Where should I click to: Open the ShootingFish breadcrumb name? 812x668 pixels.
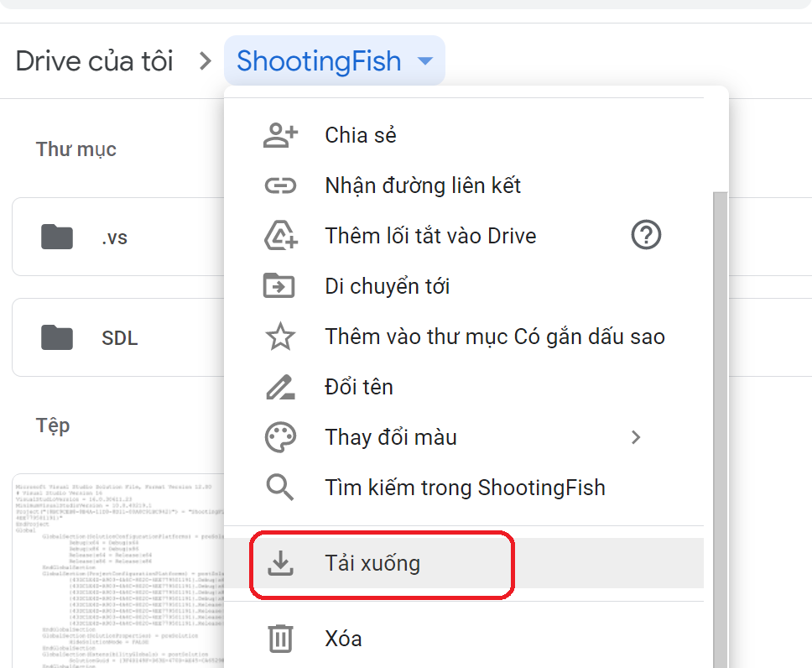(319, 61)
